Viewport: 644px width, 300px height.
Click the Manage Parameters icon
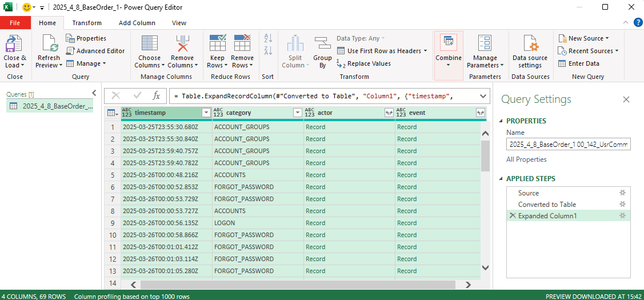(485, 43)
